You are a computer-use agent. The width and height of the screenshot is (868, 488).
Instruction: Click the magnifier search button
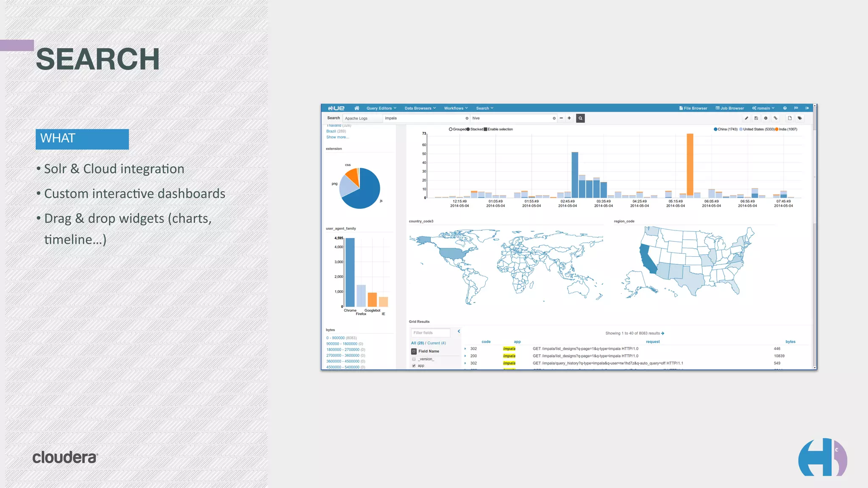tap(580, 118)
